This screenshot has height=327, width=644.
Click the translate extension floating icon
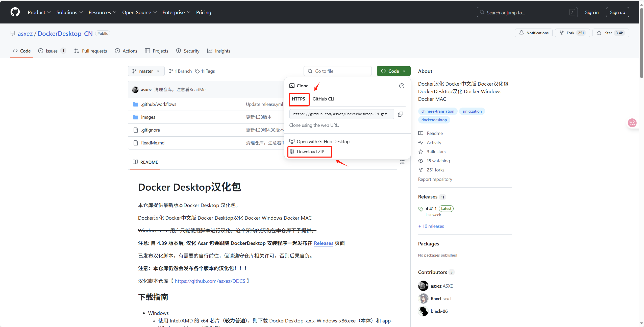tap(632, 123)
